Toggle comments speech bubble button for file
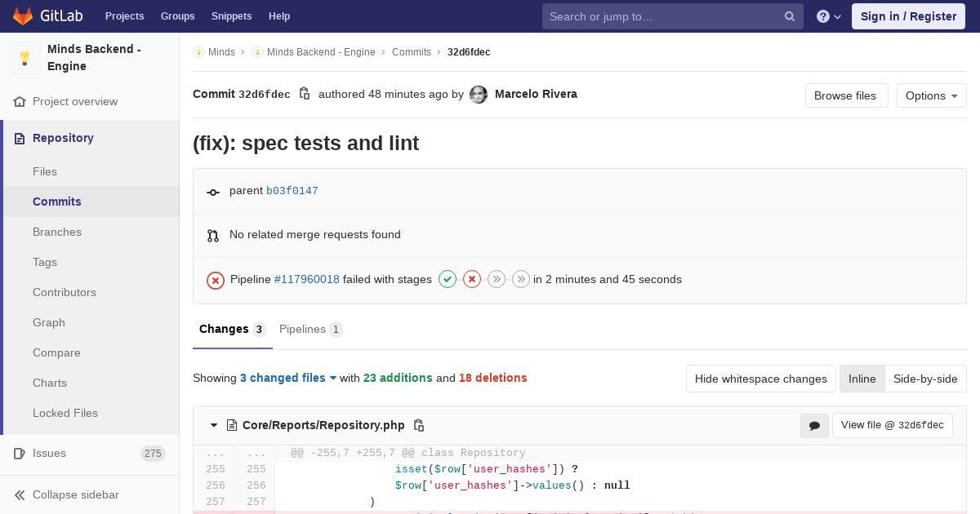 click(x=814, y=425)
